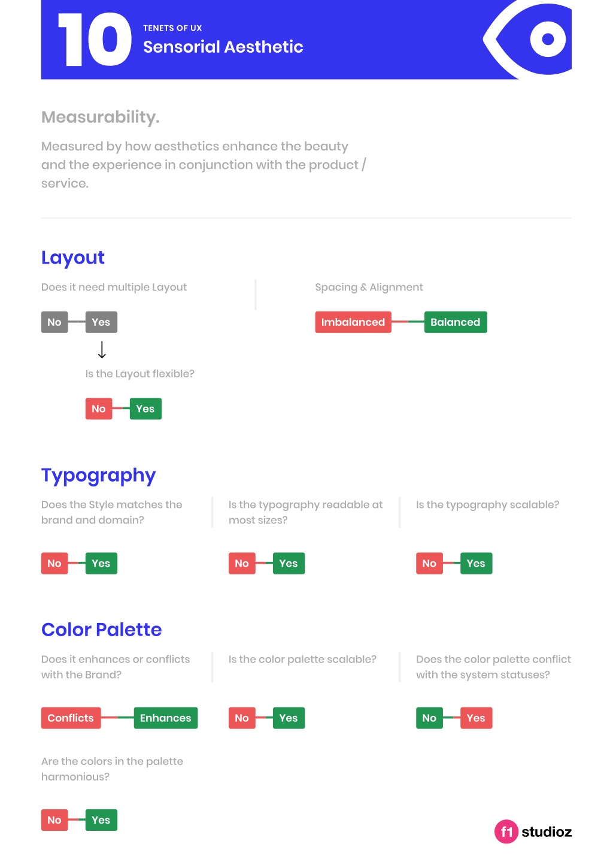Click the eye icon in header
Image resolution: width=613 pixels, height=868 pixels.
point(527,39)
